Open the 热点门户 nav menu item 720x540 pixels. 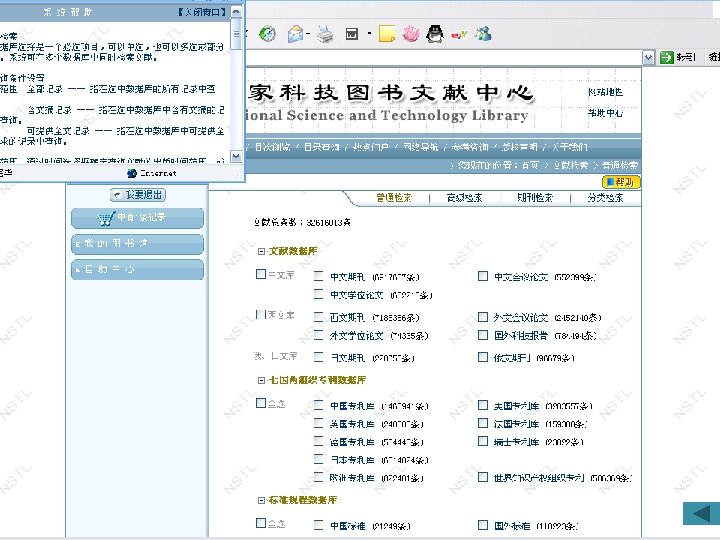pos(371,147)
